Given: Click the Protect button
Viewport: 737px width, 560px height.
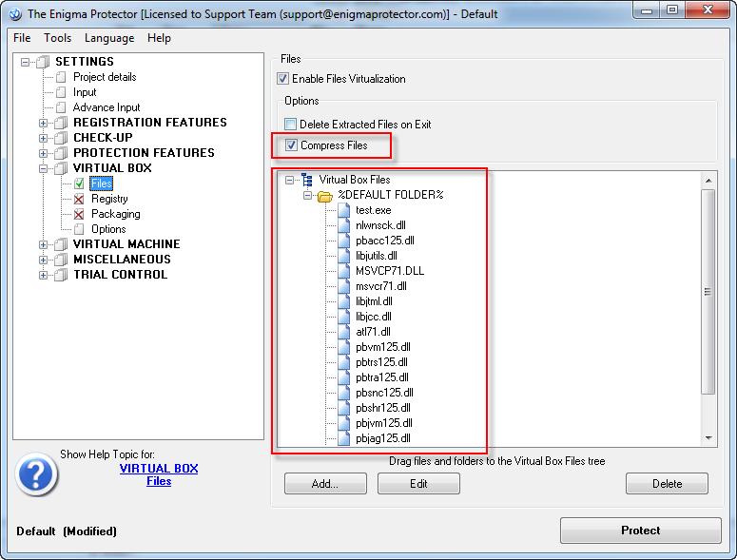Looking at the screenshot, I should (641, 531).
